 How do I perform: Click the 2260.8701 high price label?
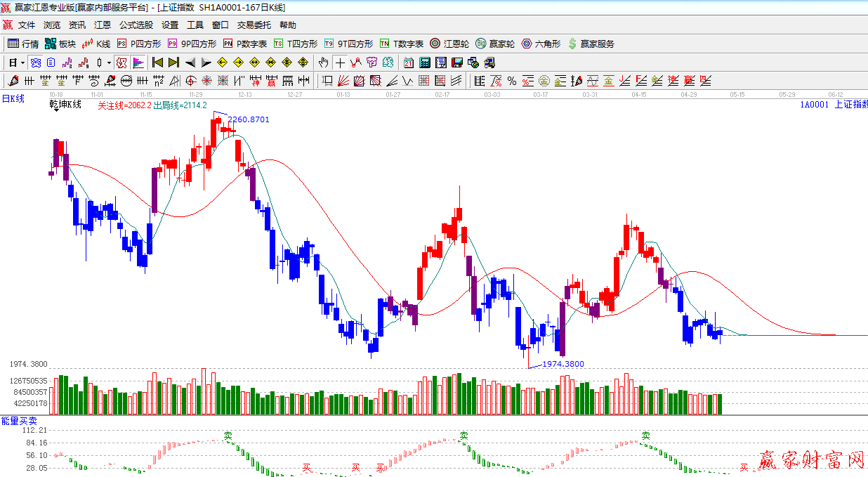[x=249, y=119]
